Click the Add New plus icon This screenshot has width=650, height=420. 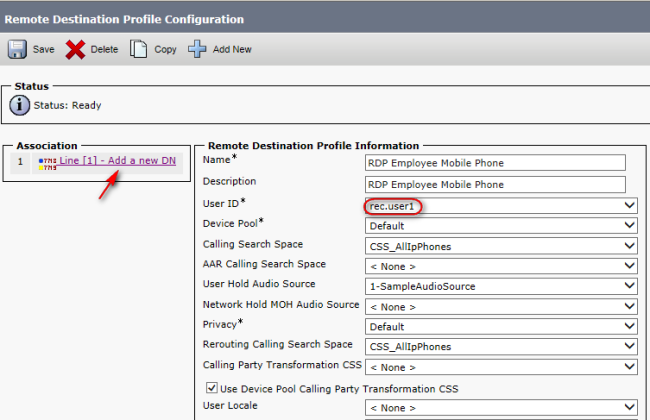[197, 49]
